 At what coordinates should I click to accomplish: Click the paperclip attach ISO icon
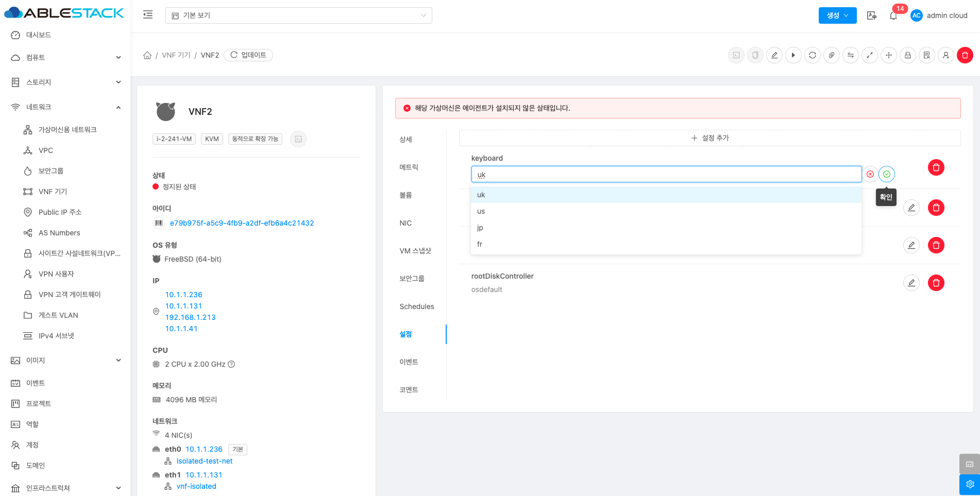[x=831, y=55]
